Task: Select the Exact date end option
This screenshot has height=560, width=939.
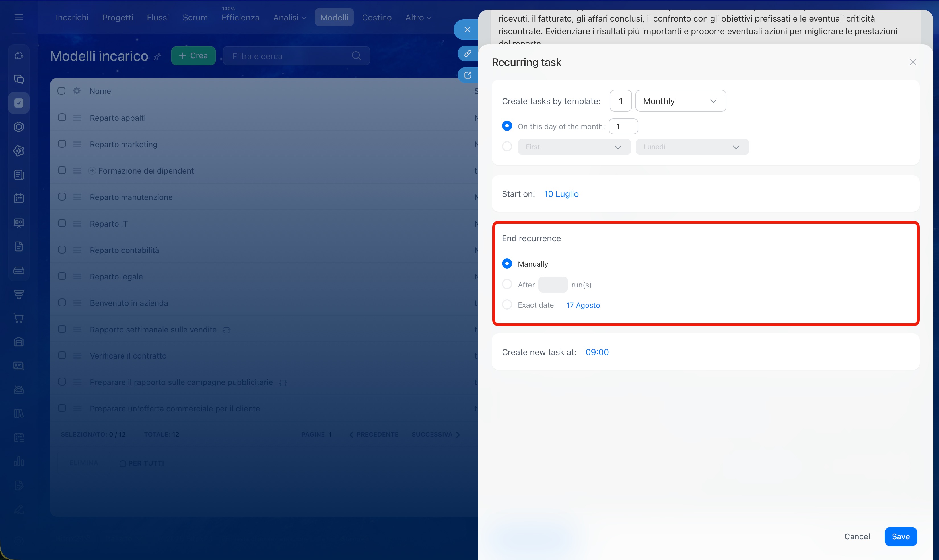Action: coord(507,304)
